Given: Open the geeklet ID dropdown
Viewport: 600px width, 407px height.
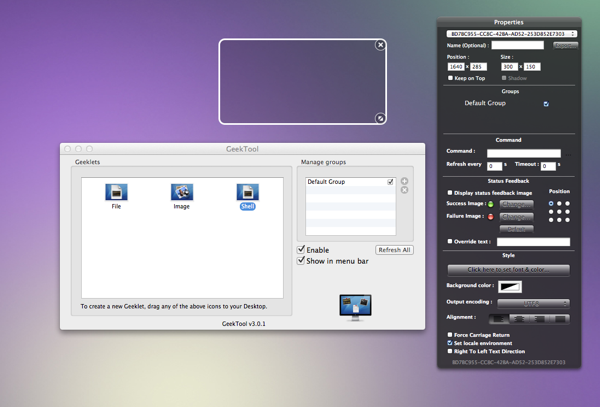Looking at the screenshot, I should [512, 34].
